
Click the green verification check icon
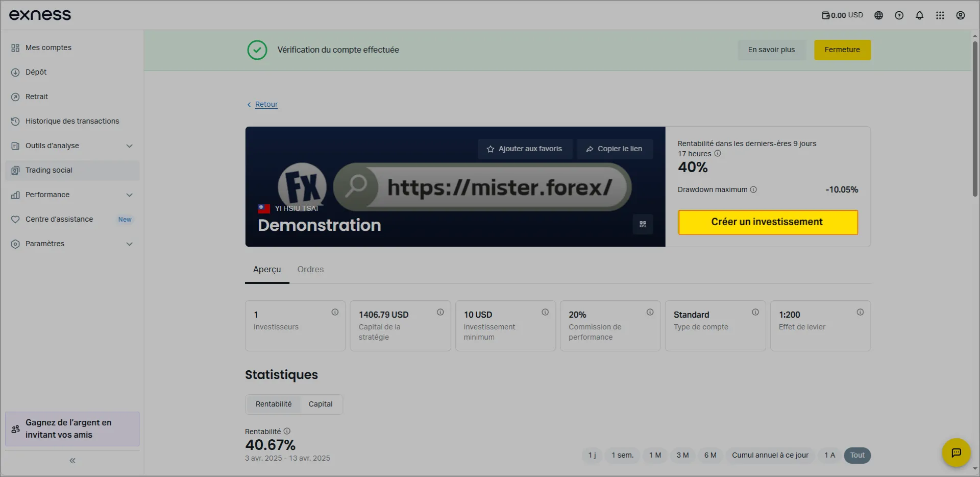pos(257,50)
